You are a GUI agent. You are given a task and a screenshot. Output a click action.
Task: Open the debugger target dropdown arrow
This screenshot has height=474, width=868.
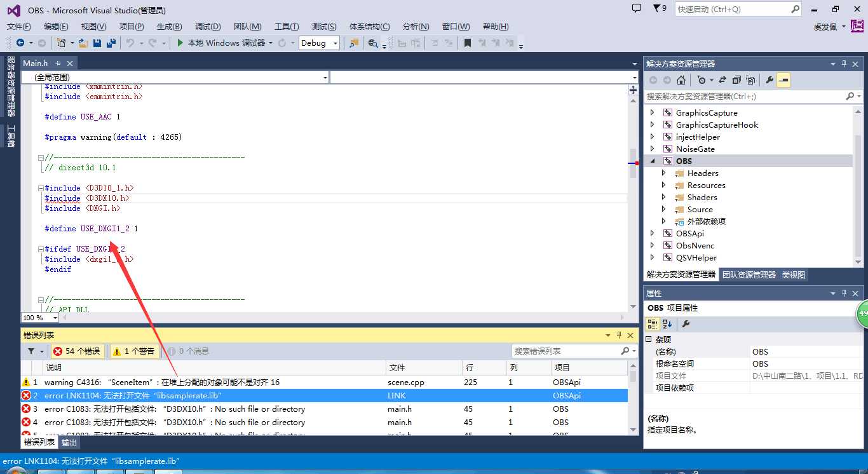click(x=271, y=43)
